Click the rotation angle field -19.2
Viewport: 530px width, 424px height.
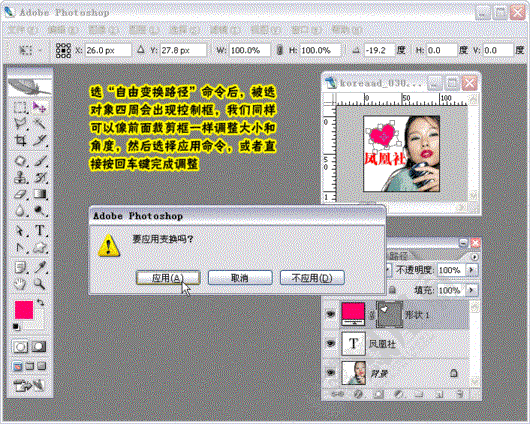[379, 50]
